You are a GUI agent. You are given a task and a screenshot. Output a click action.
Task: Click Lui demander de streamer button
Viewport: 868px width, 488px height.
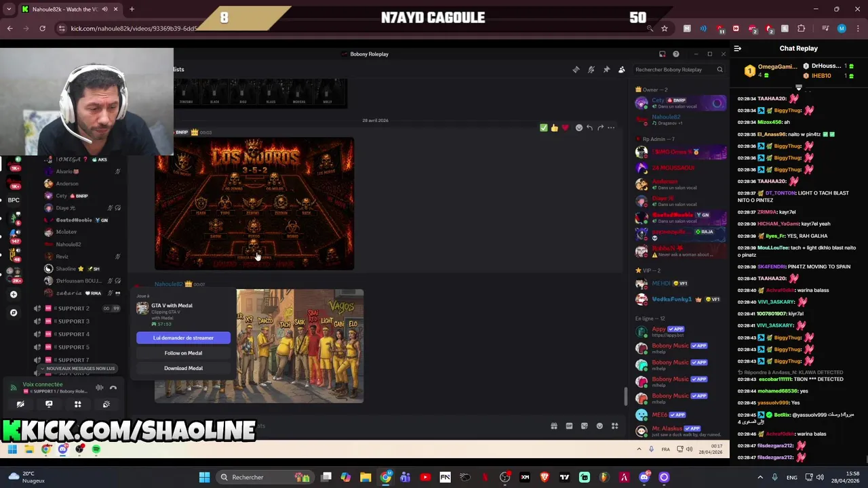coord(183,338)
